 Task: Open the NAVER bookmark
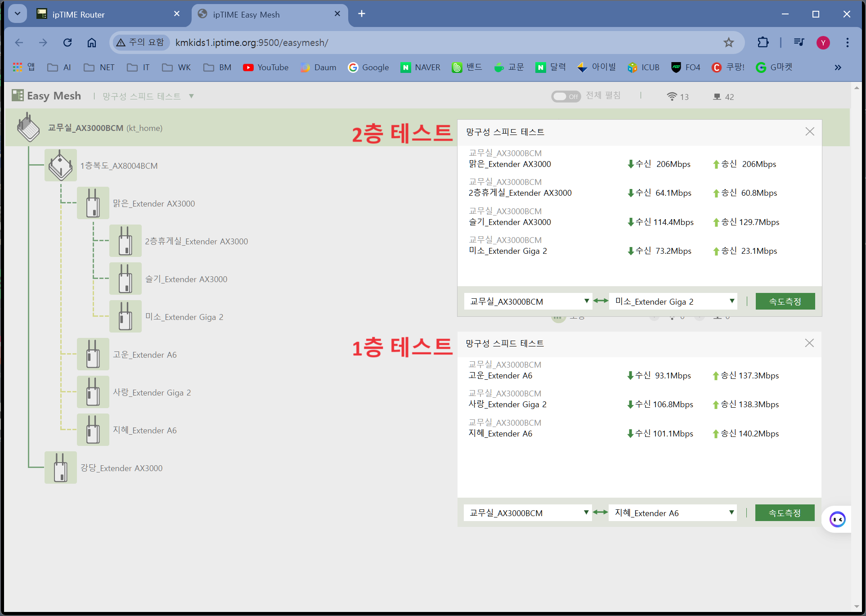tap(421, 67)
